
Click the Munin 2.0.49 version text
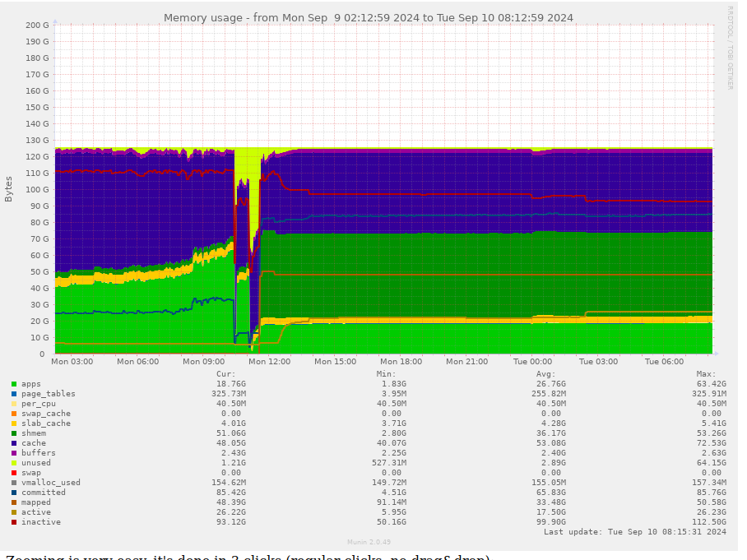369,542
